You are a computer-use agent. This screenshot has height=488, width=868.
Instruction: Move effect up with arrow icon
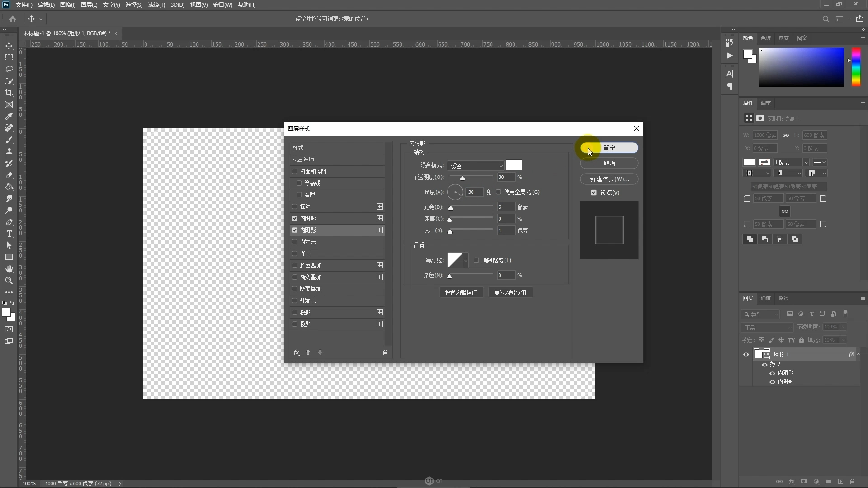[308, 352]
